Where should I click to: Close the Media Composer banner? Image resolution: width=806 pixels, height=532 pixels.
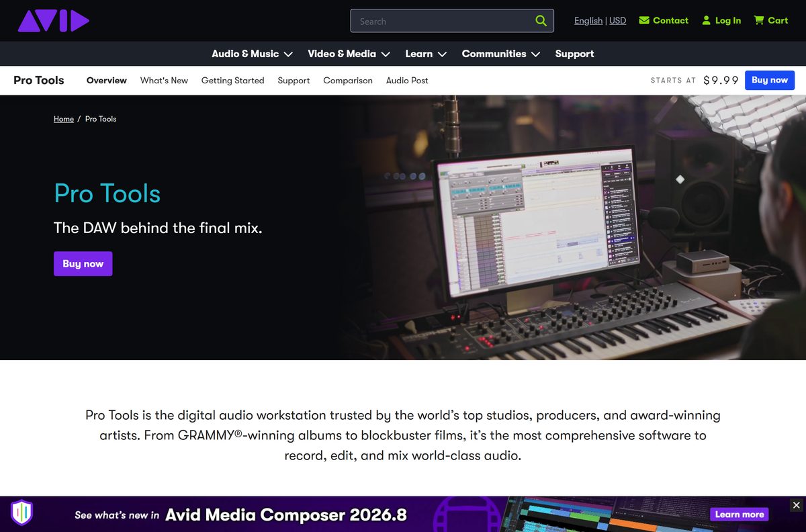(x=796, y=505)
